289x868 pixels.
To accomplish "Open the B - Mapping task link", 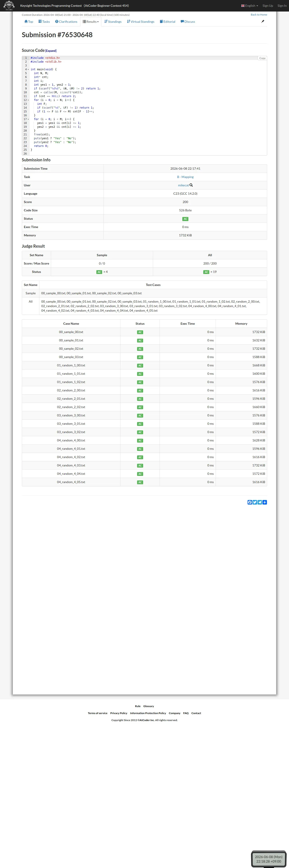I will 185,177.
